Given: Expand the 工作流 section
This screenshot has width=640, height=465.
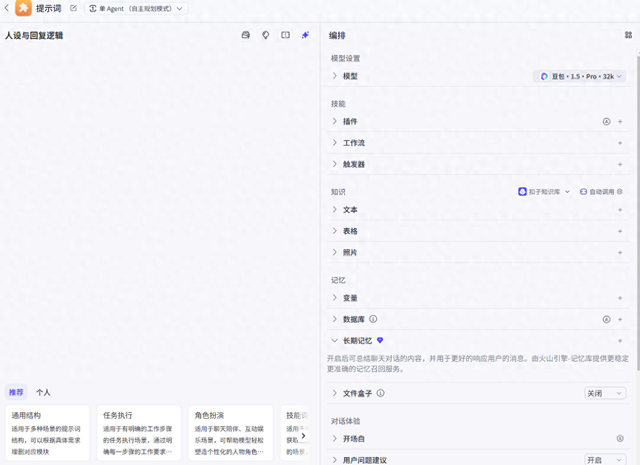Looking at the screenshot, I should coord(335,143).
